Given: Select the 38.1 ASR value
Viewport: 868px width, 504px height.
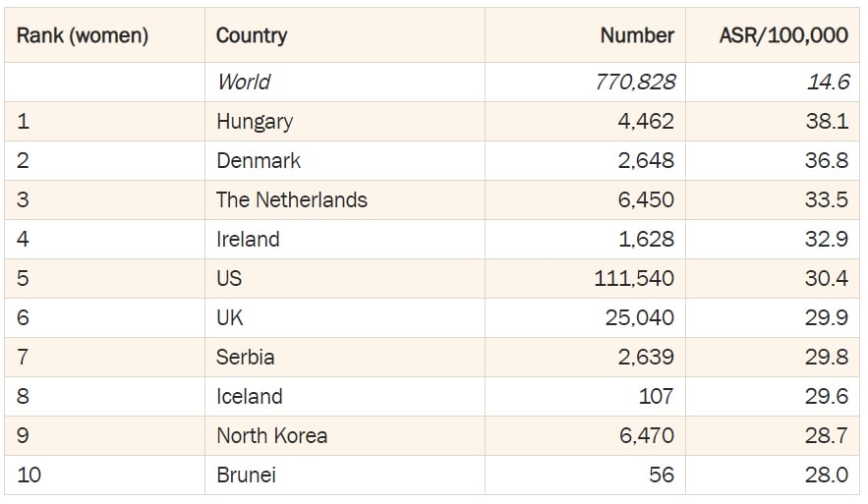Looking at the screenshot, I should pos(827,122).
